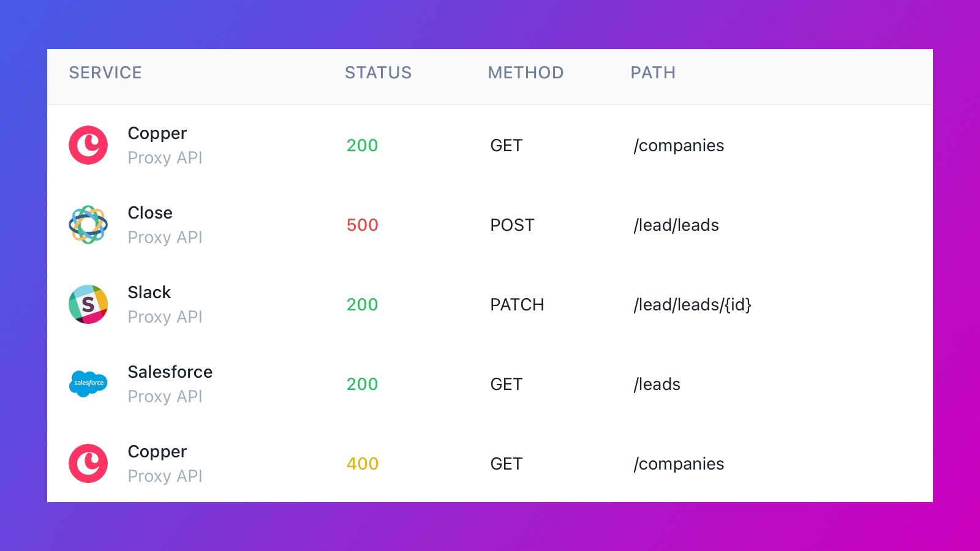Sort by the STATUS column header

tap(378, 72)
